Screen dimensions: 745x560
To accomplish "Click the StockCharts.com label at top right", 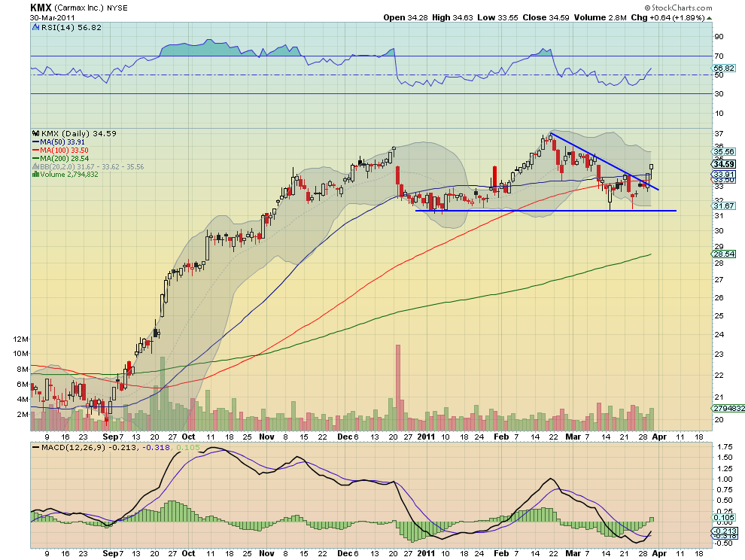I will [x=679, y=8].
